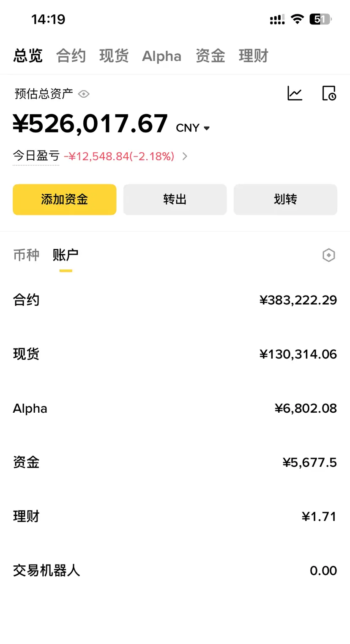Tap the battery indicator icon
Image resolution: width=350 pixels, height=644 pixels.
click(321, 19)
